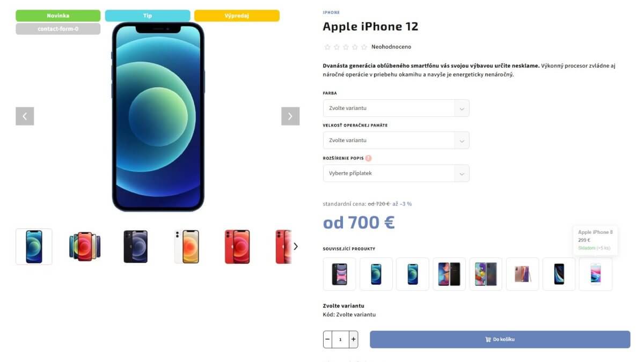Expand the Vyberte příplatek dropdown
Image resolution: width=644 pixels, height=362 pixels.
tap(396, 173)
